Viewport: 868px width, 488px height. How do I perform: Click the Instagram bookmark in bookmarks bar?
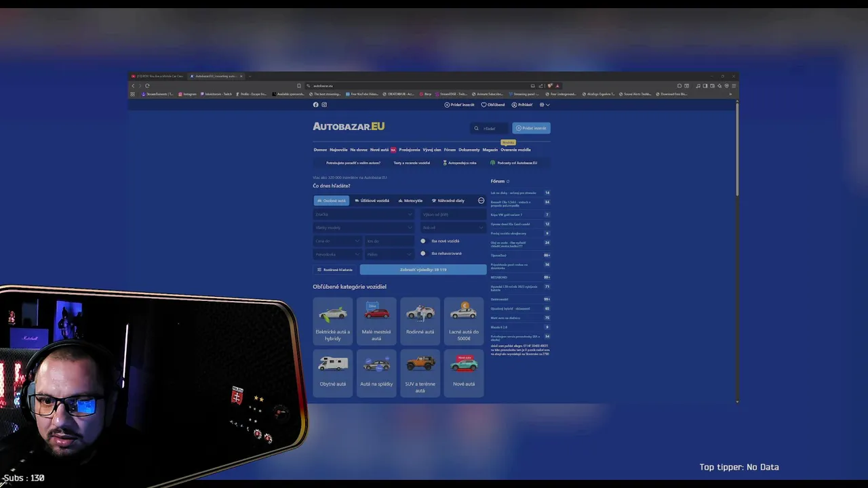187,94
